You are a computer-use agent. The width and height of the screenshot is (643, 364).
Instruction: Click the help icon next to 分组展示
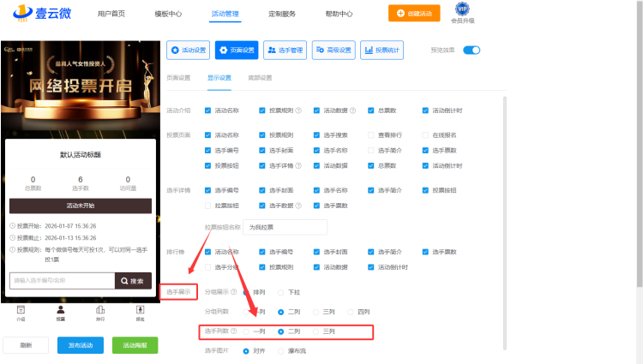click(x=234, y=291)
